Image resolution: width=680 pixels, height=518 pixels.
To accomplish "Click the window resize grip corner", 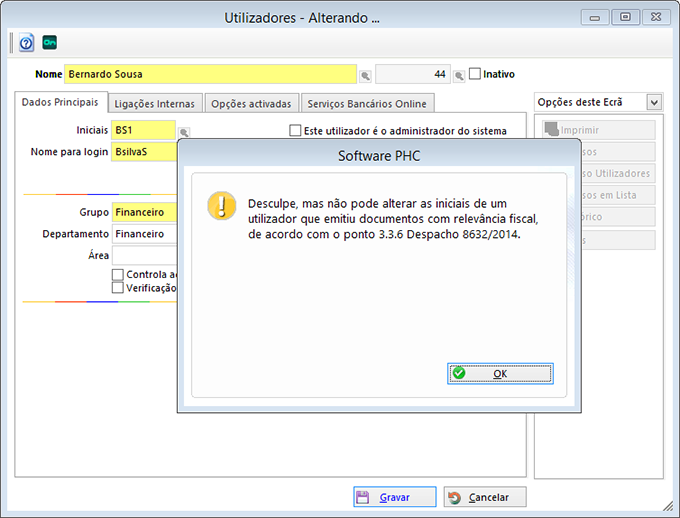I will 668,506.
